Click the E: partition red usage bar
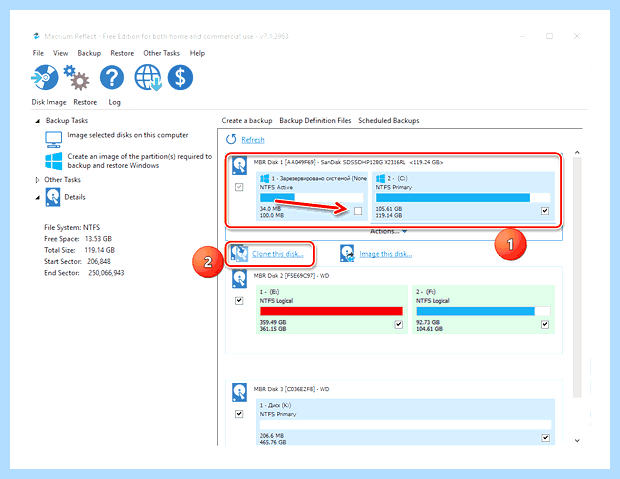The height and width of the screenshot is (479, 620). (331, 311)
